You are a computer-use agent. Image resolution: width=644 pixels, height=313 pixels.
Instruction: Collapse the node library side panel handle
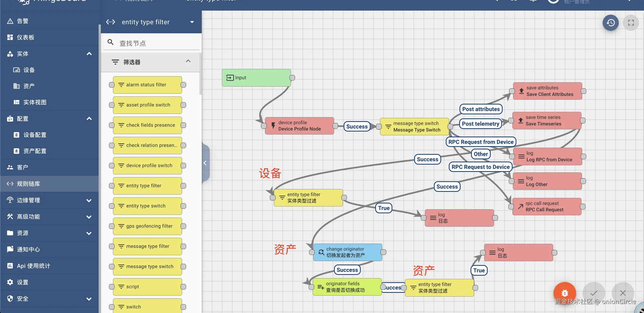[205, 163]
